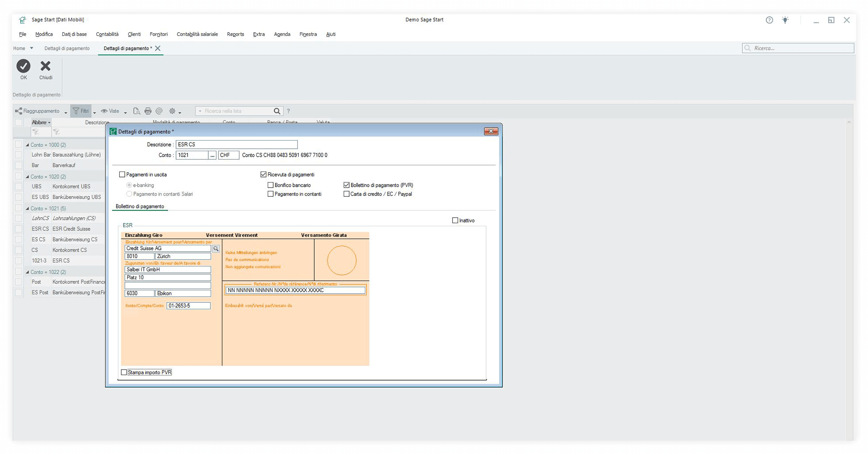Select Pagamento in contanti Salari radio button
The image size is (868, 454).
tap(129, 194)
